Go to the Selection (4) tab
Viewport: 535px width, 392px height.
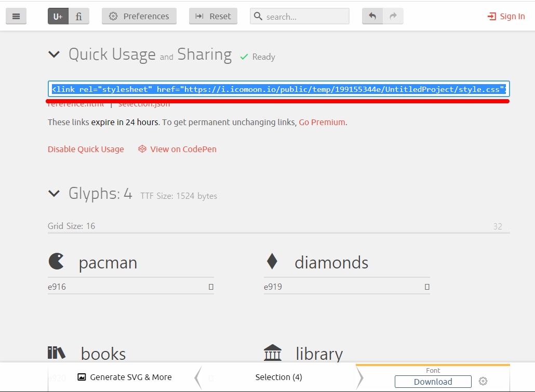pos(279,377)
